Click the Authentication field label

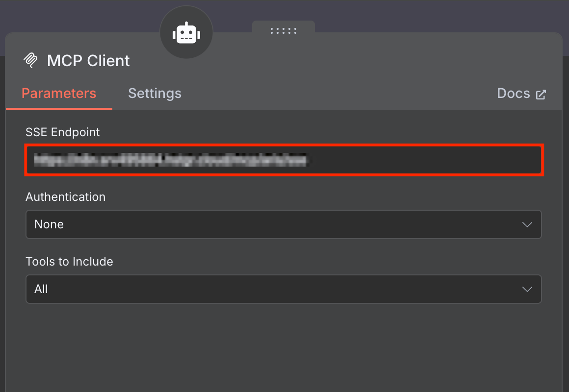(x=65, y=196)
